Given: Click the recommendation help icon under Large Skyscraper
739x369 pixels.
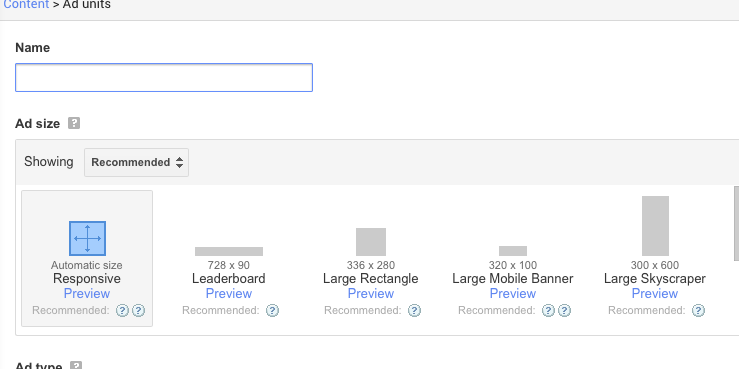Looking at the screenshot, I should click(x=698, y=311).
